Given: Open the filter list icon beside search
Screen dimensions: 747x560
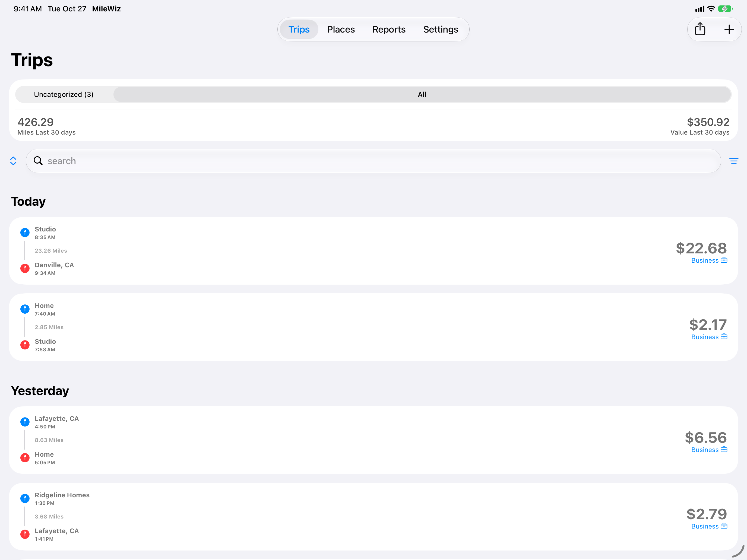Looking at the screenshot, I should click(x=733, y=161).
